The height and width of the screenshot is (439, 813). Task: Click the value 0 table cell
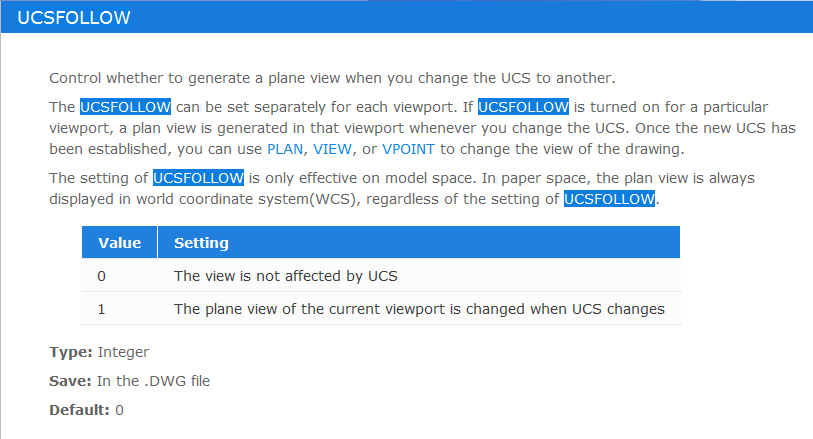coord(102,276)
